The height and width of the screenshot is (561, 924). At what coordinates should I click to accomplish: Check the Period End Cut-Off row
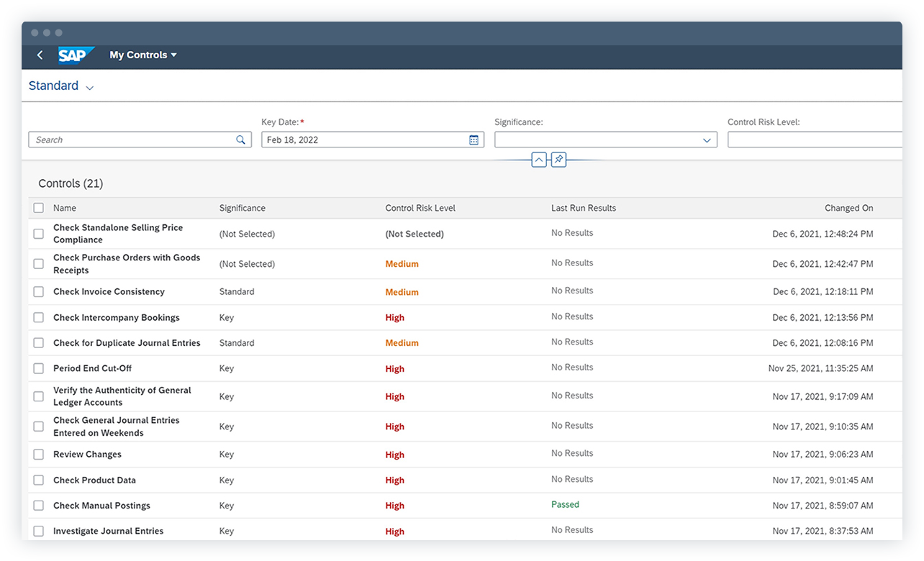38,368
